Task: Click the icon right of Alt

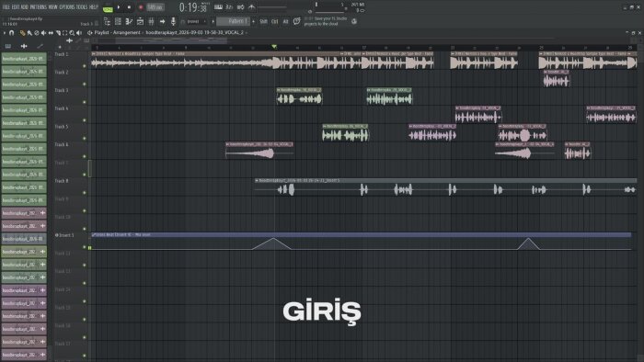Action: pyautogui.click(x=296, y=21)
